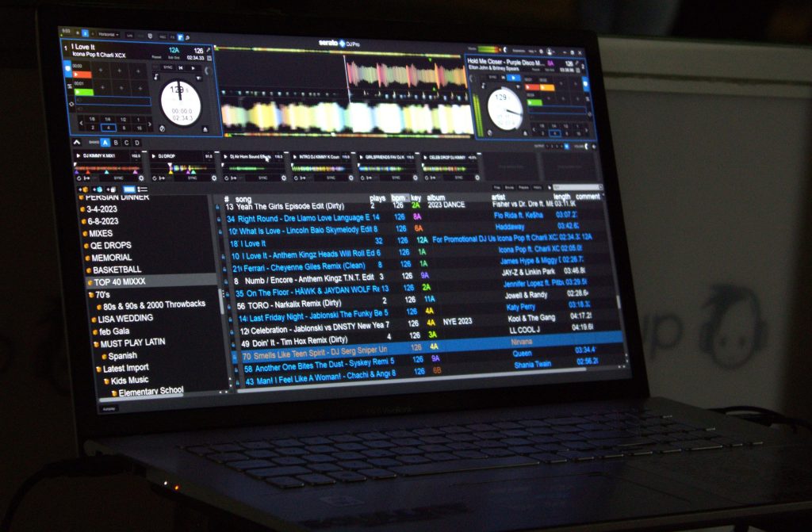Viewport: 812px width, 532px height.
Task: Open the Prepare library tab
Action: point(523,187)
